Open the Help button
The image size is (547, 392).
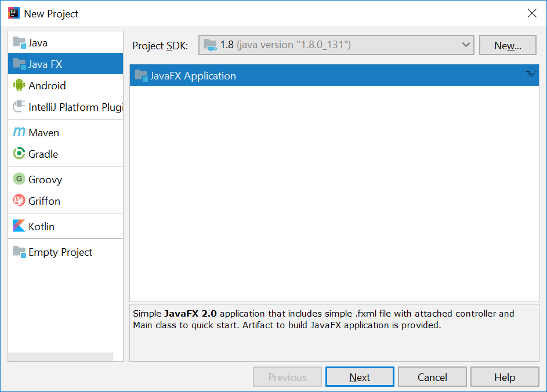(505, 377)
